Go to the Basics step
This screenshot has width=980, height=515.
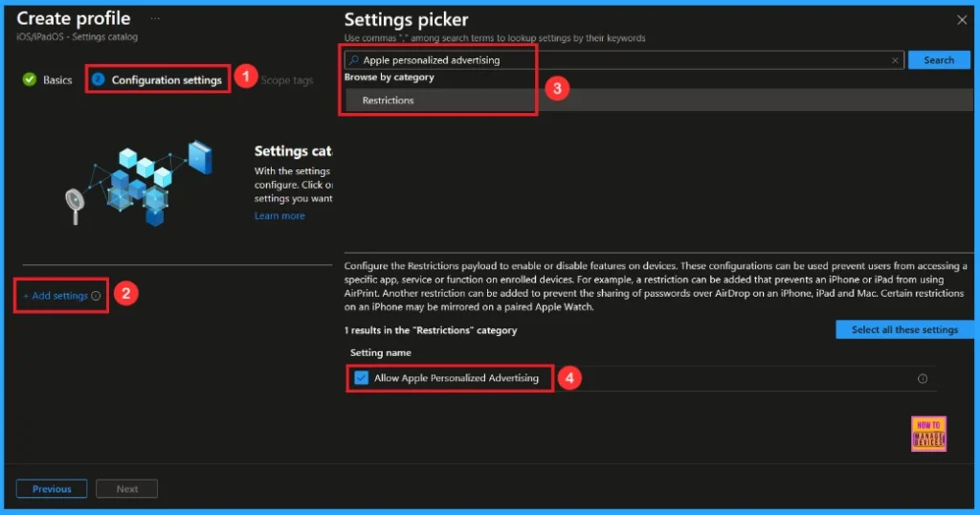click(x=48, y=80)
